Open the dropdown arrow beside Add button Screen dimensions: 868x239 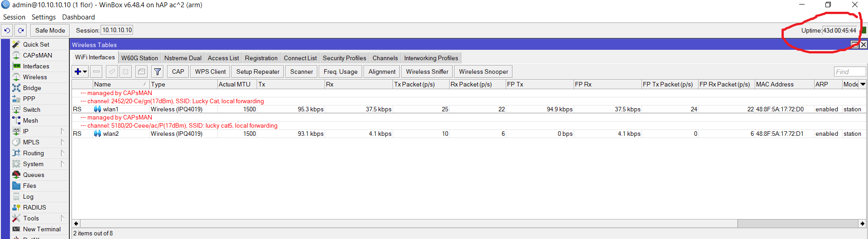[x=85, y=72]
